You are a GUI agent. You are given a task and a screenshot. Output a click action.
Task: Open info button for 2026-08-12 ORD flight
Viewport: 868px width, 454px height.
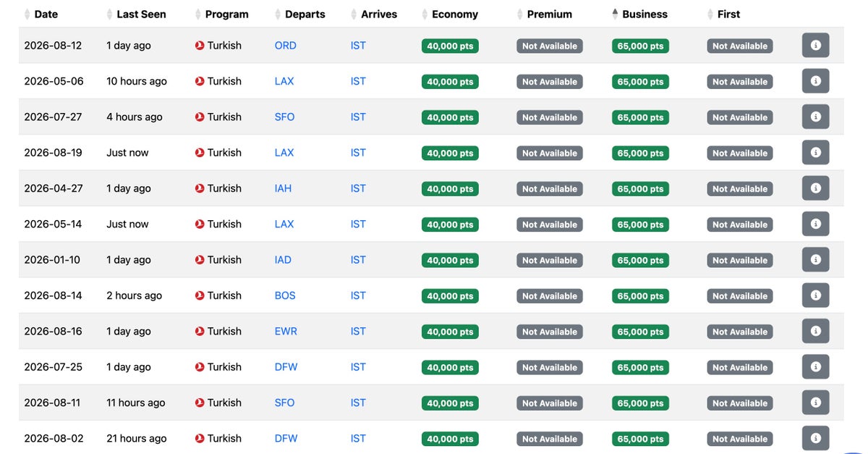click(x=815, y=46)
